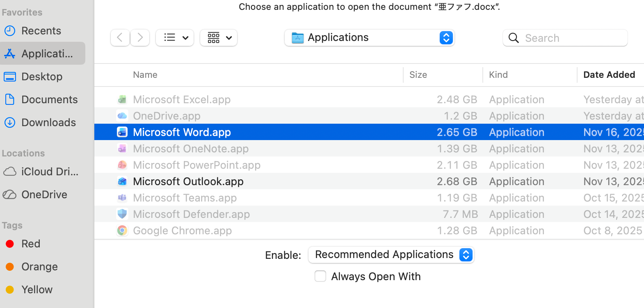Click the 2.68 GB size of Outlook
Screen dimensions: 644x308
coord(457,181)
